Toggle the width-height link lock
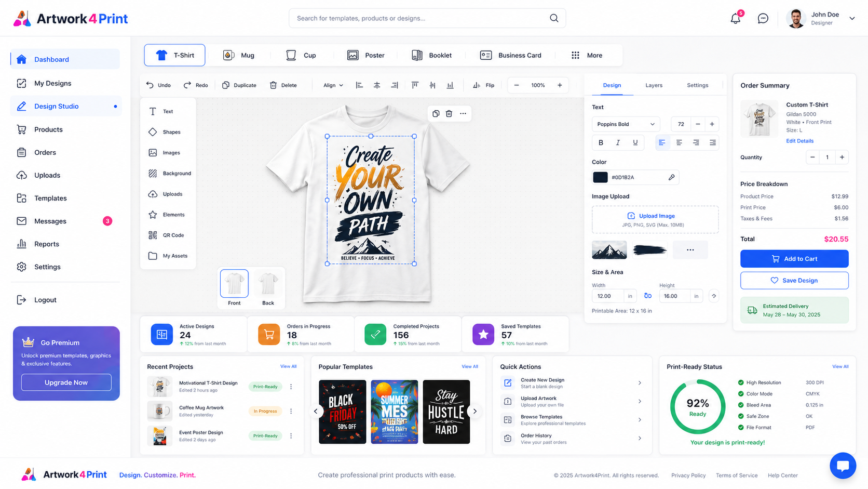The height and width of the screenshot is (489, 868). (648, 296)
